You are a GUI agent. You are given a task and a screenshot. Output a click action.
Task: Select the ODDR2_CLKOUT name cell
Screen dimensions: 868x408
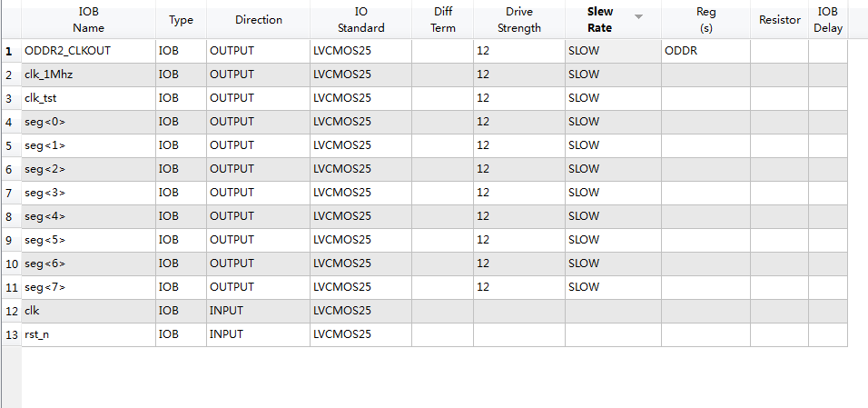coord(89,51)
